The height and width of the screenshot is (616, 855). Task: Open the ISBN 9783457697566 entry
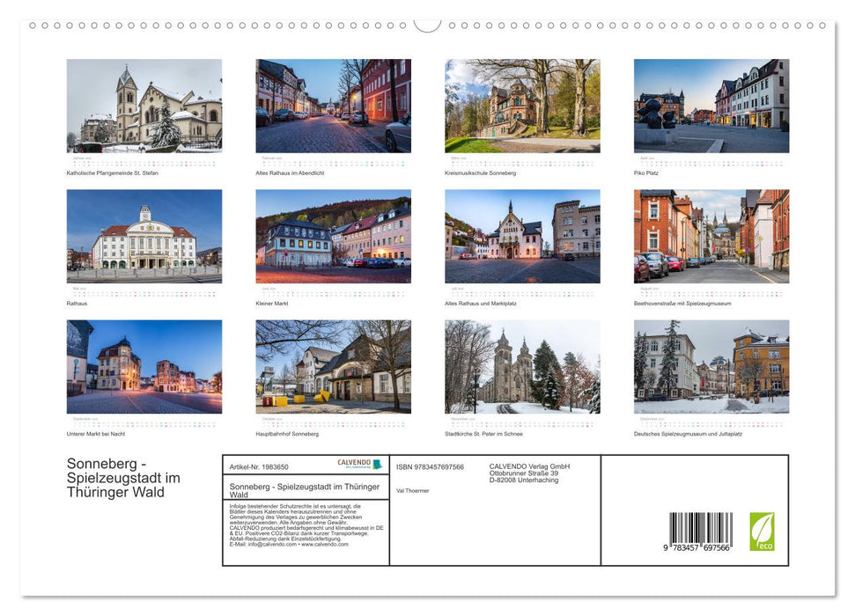tap(431, 465)
